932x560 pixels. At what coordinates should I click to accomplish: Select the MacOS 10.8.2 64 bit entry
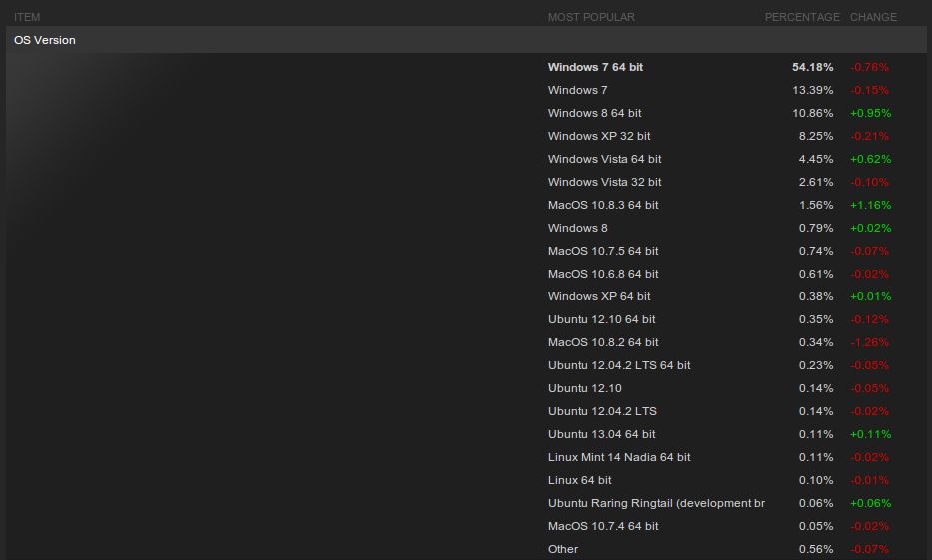pos(603,342)
